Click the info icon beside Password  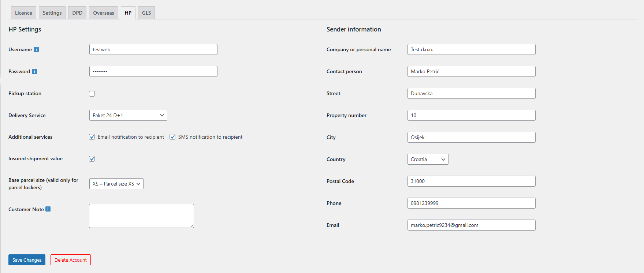pos(34,71)
